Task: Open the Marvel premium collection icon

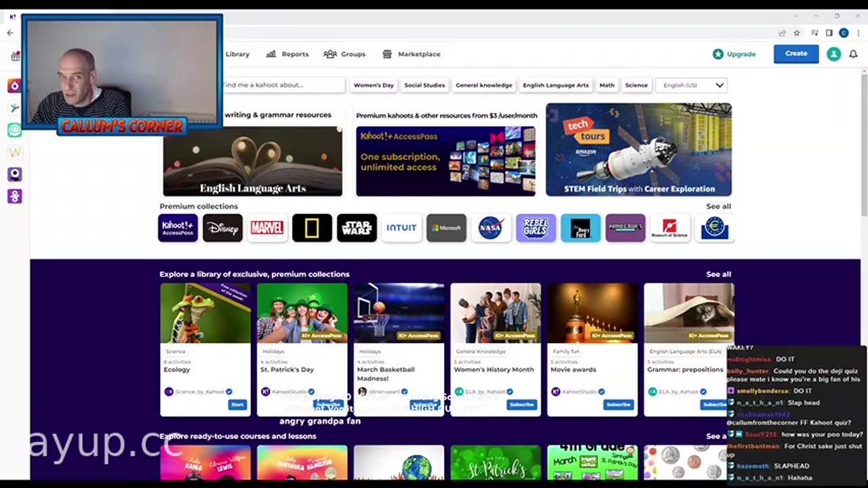Action: click(x=267, y=228)
